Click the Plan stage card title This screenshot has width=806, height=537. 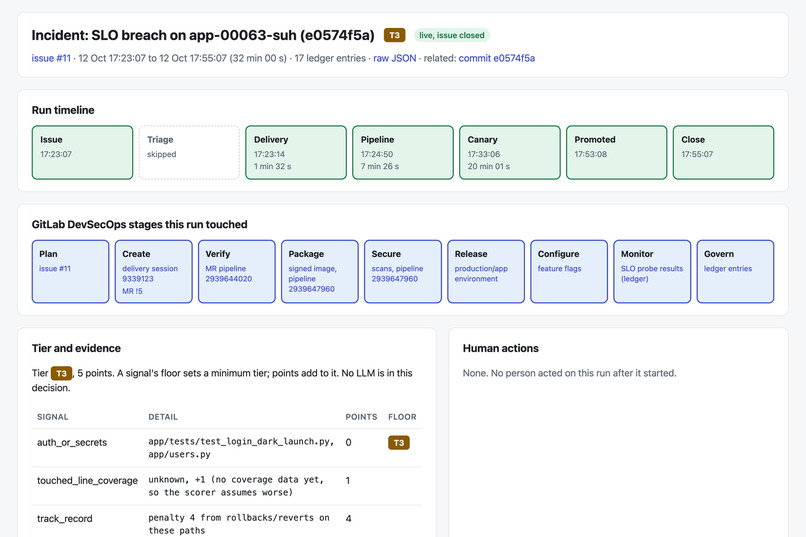coord(48,254)
